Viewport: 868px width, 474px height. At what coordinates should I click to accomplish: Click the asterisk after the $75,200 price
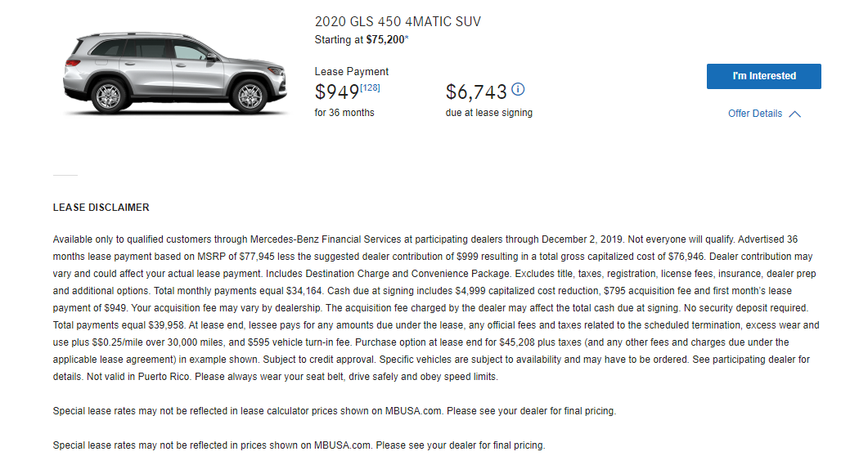(407, 38)
